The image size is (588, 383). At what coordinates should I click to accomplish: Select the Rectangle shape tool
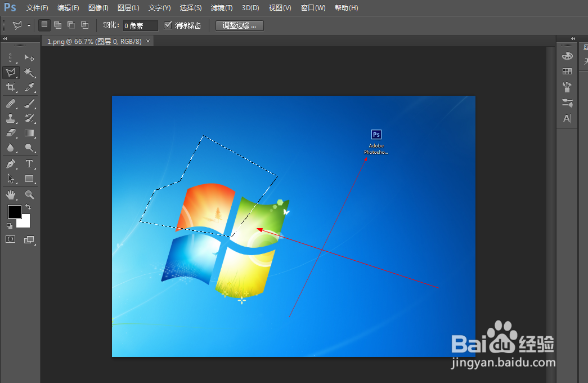click(x=29, y=179)
